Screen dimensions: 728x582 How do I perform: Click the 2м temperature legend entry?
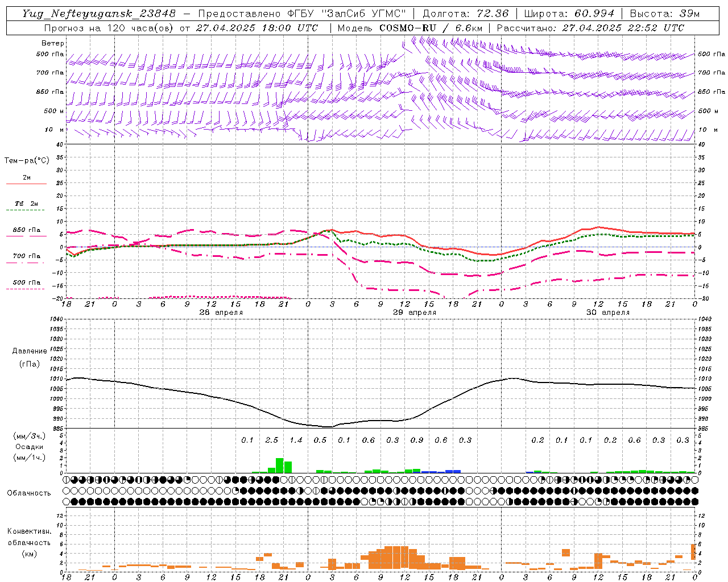click(27, 177)
